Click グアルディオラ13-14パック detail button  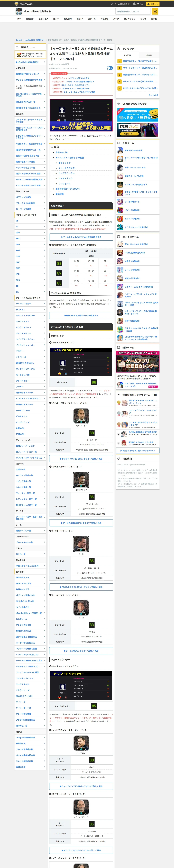point(81,459)
